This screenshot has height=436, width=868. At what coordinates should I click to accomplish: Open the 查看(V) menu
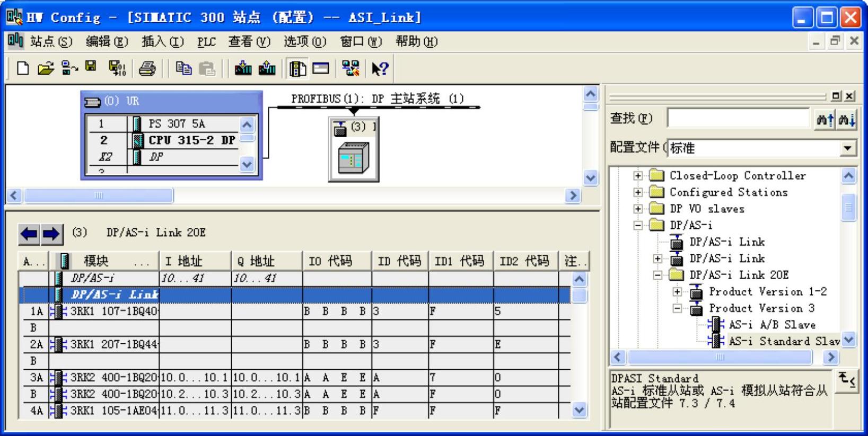click(x=249, y=41)
